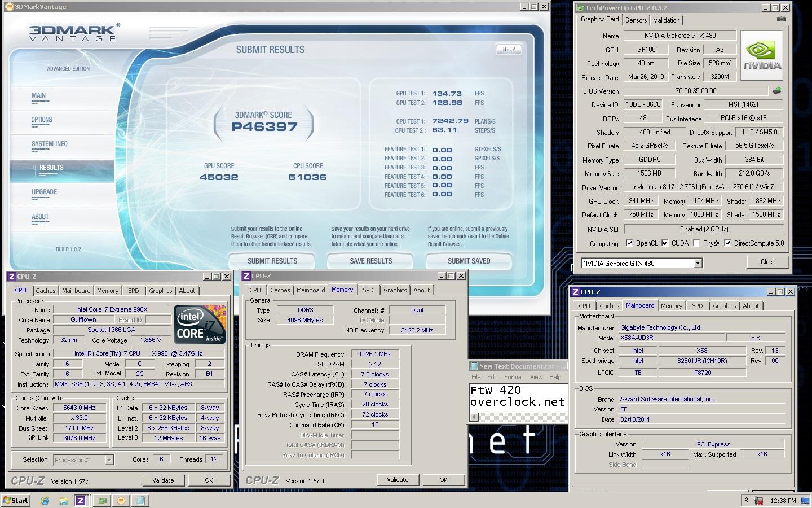Viewport: 812px width, 508px height.
Task: Click the Intel Core i7 logo in CPU-Z
Action: [x=200, y=325]
